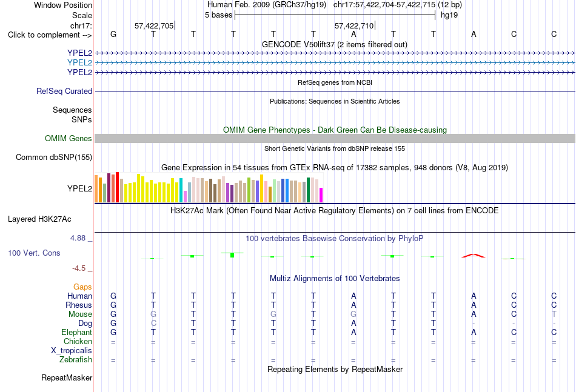Click the gray T in the Mouse row
The width and height of the screenshot is (576, 392).
point(554,314)
